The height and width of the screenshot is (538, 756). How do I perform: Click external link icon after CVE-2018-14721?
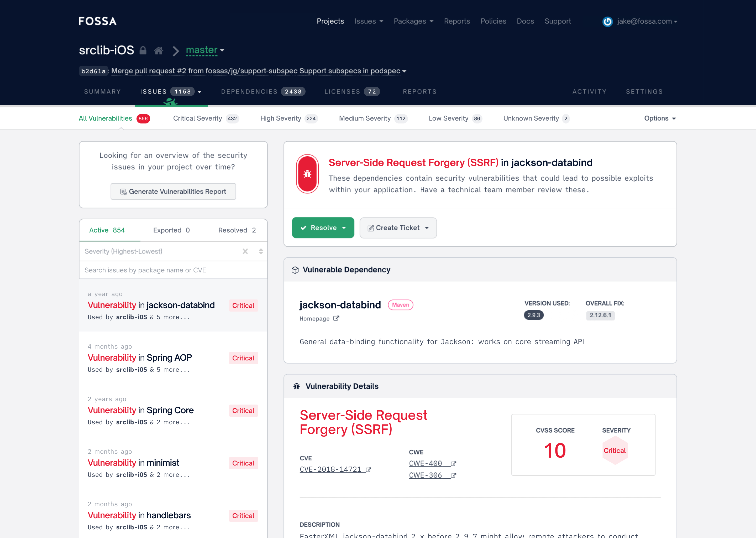click(x=368, y=469)
